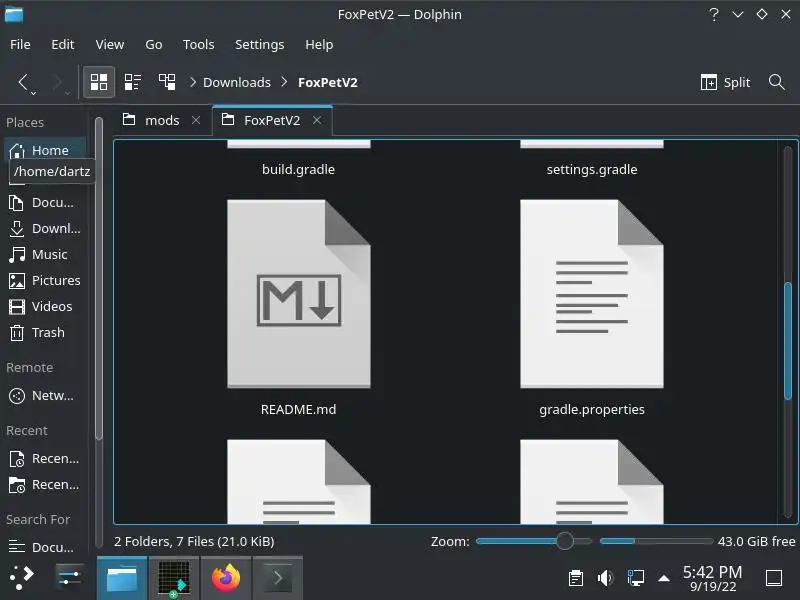Open the Go menu
Viewport: 800px width, 600px height.
(x=154, y=44)
